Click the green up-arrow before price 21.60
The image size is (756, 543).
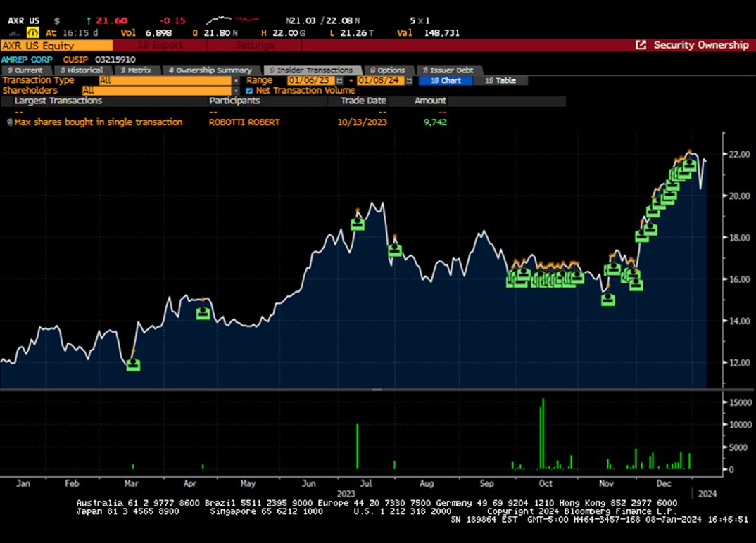tap(89, 20)
